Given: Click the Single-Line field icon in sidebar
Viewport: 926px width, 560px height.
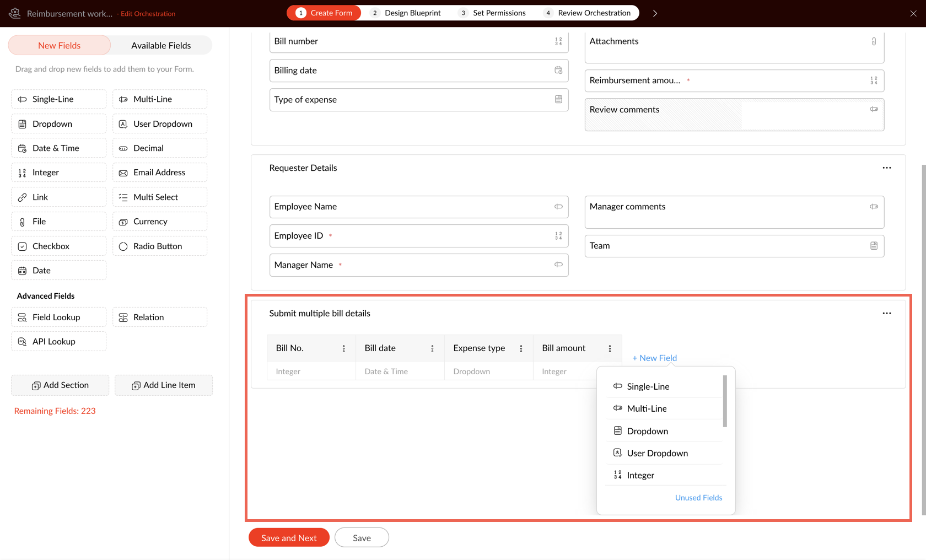Looking at the screenshot, I should click(x=22, y=99).
